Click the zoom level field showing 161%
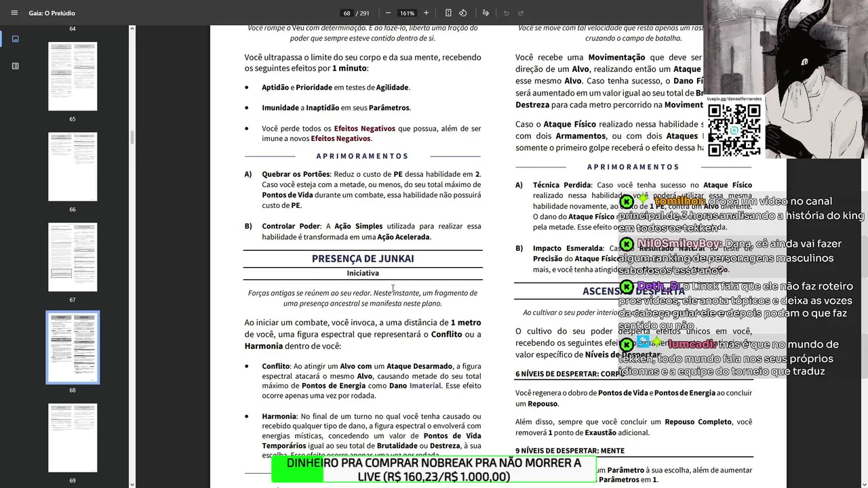 tap(407, 13)
